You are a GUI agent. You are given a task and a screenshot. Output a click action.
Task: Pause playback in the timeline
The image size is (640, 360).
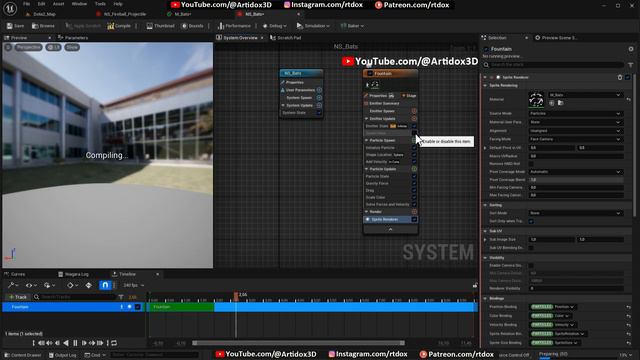pos(75,343)
